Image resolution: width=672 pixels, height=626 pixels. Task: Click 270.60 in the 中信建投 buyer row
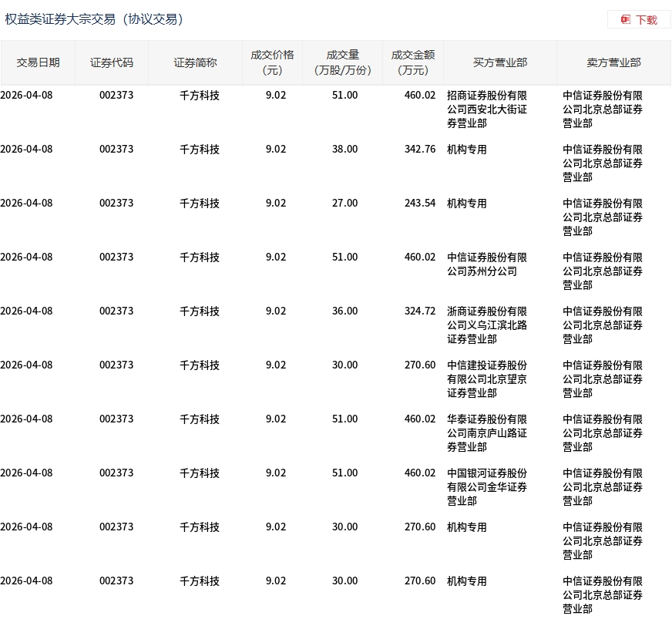[x=419, y=365]
